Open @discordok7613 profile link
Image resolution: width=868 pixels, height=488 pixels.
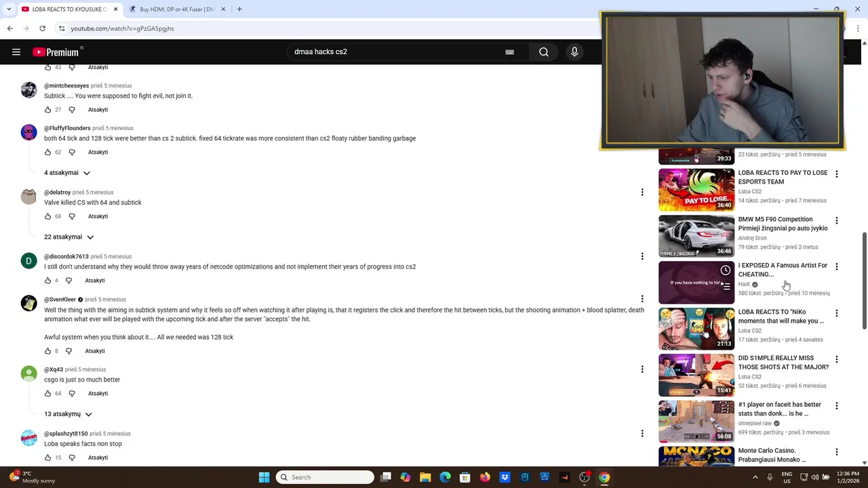66,257
